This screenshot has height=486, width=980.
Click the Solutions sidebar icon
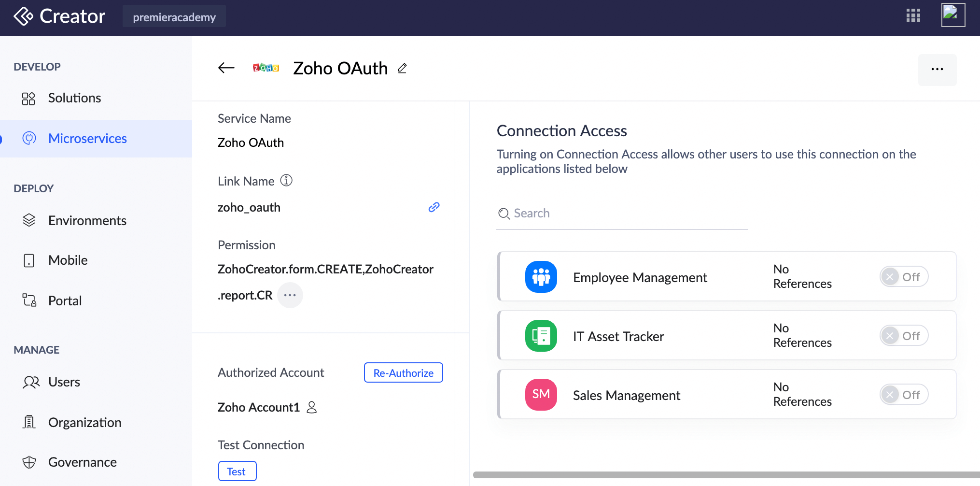(x=28, y=99)
